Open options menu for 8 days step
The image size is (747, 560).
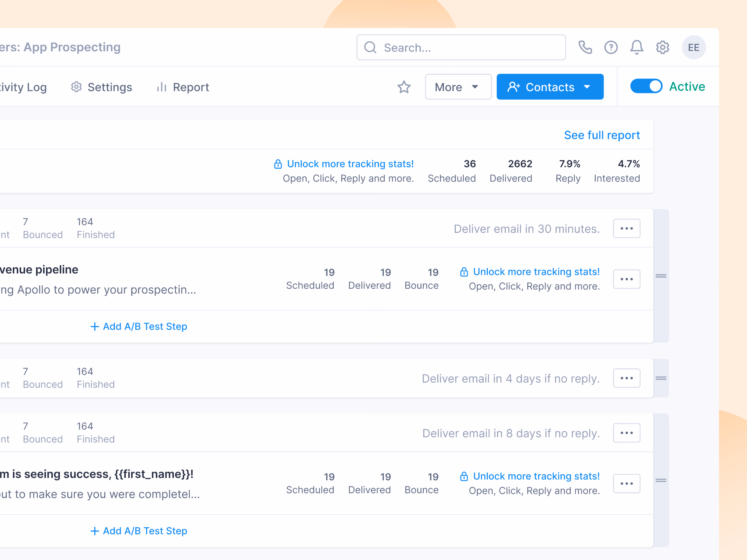click(x=627, y=433)
